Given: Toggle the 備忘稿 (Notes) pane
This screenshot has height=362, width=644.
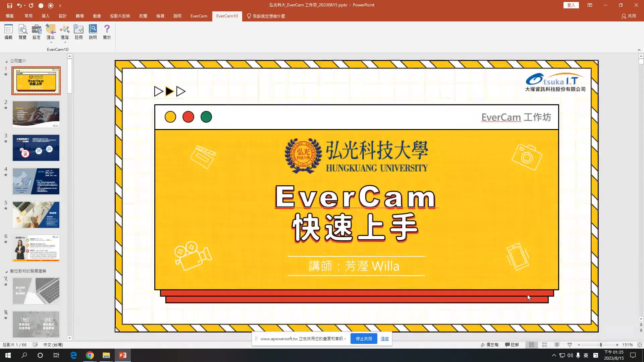Looking at the screenshot, I should tap(490, 345).
